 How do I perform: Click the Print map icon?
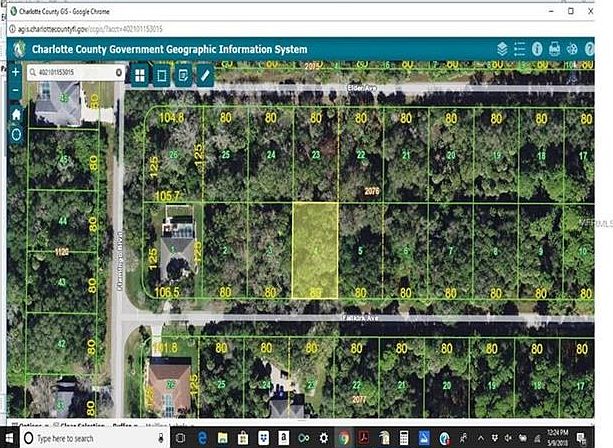(554, 49)
